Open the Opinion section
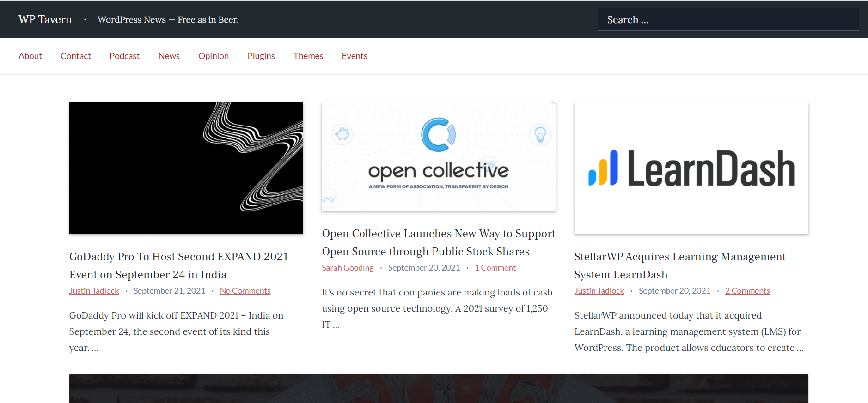The width and height of the screenshot is (868, 403). tap(214, 56)
